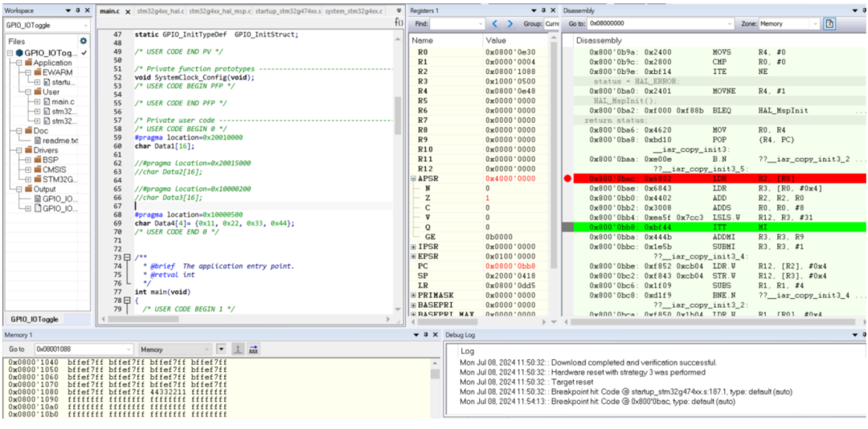868x429 pixels.
Task: Click the editor vertical scrollbar thumb
Action: (398, 115)
